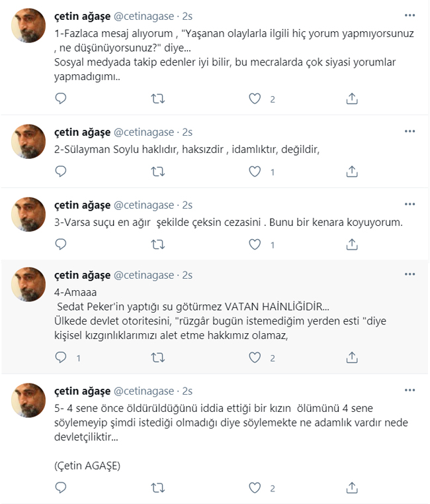Retweet the 3-Varsa suçu tweet

[158, 244]
